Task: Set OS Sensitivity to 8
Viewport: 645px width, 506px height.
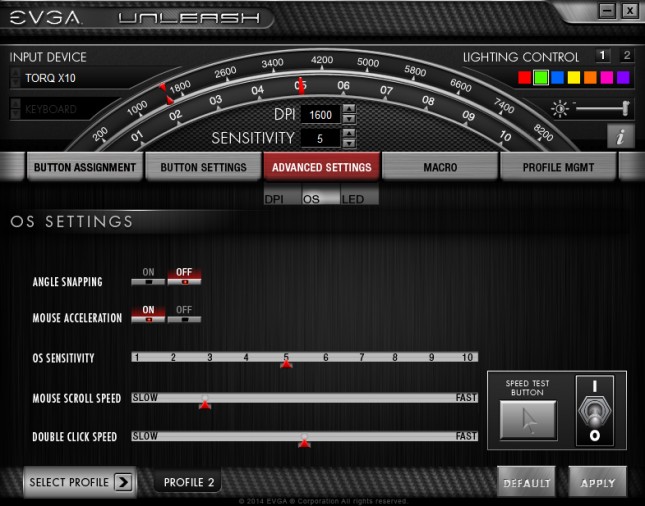Action: (x=395, y=357)
